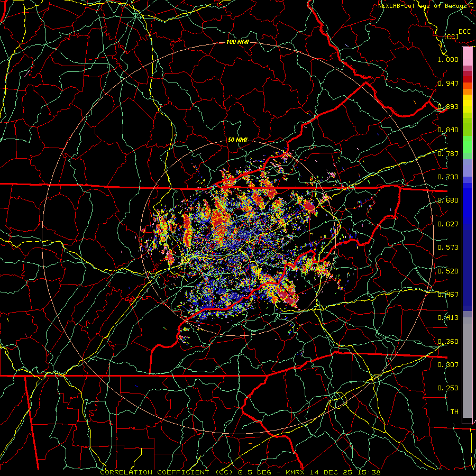Click the [CC] legend unit label
Screen dimensions: 476x476
451,36
